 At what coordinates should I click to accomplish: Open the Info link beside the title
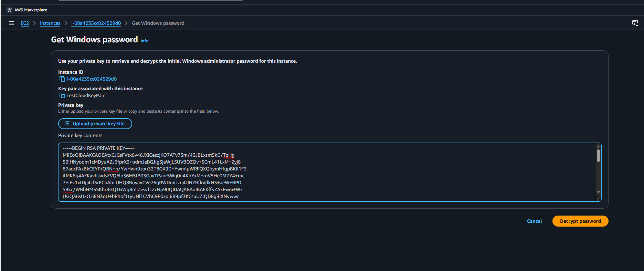point(145,41)
